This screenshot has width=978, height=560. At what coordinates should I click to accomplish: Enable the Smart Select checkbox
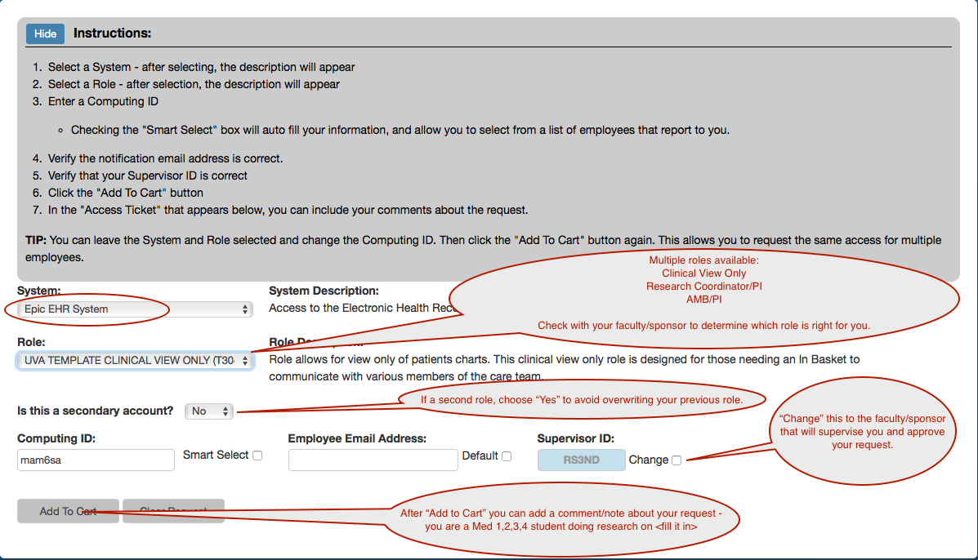coord(257,456)
